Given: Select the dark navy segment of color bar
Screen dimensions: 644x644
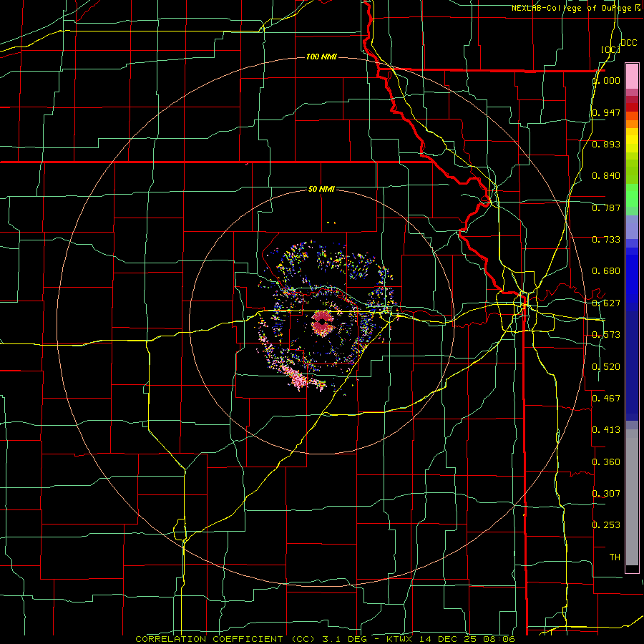Looking at the screenshot, I should pos(632,366).
